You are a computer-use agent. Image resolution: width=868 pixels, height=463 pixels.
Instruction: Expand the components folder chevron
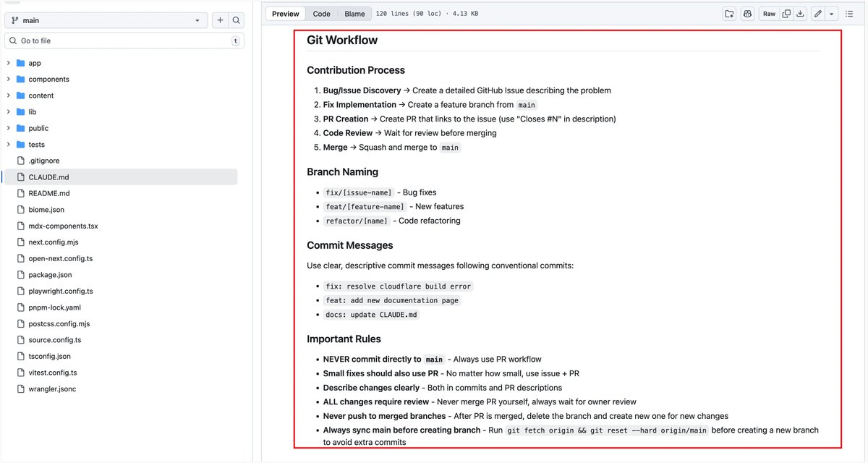(9, 80)
